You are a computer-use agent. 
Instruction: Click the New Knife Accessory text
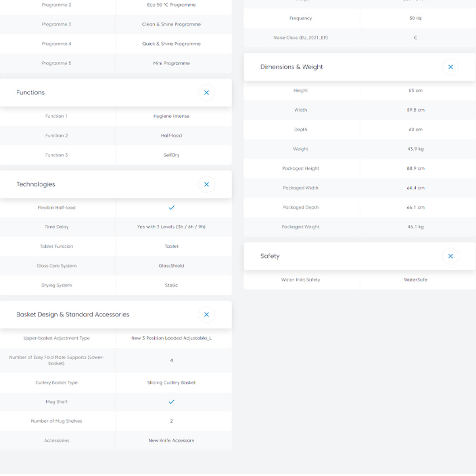(x=171, y=441)
